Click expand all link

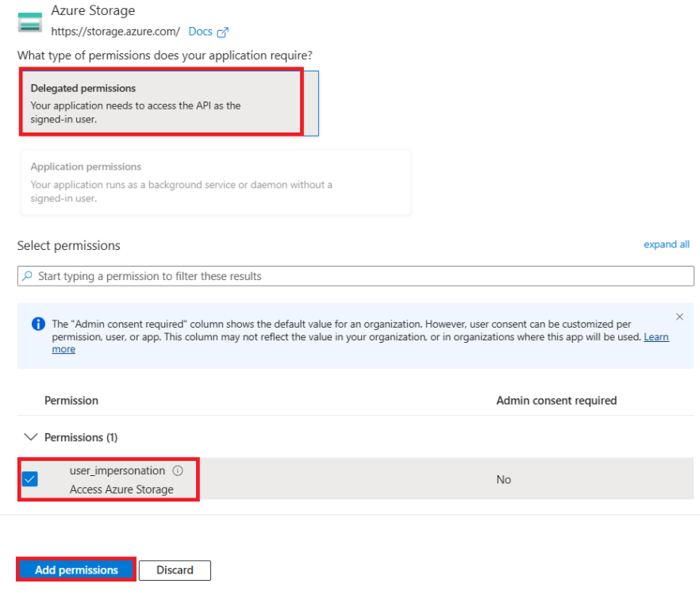click(666, 244)
